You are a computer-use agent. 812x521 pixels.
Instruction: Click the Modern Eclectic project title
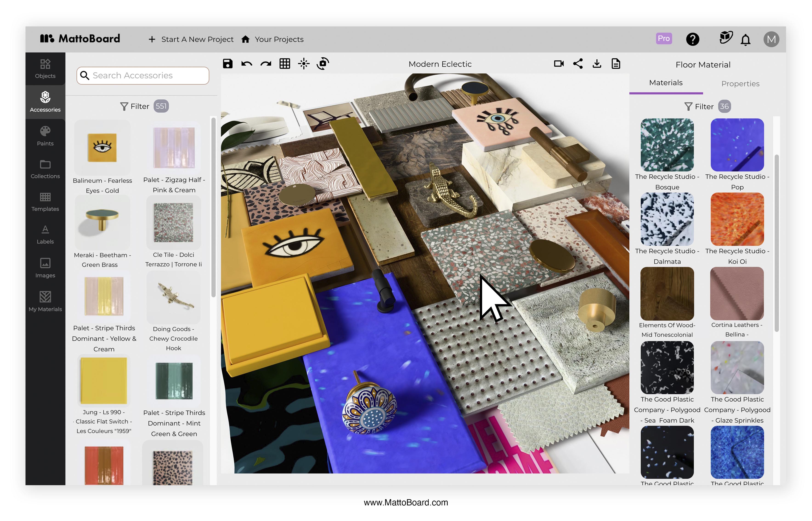(440, 64)
